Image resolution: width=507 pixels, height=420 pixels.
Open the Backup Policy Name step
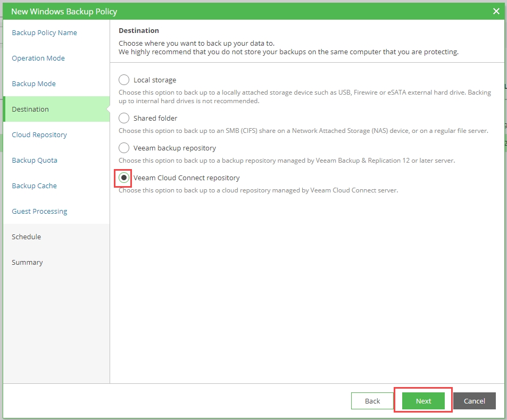click(x=44, y=32)
